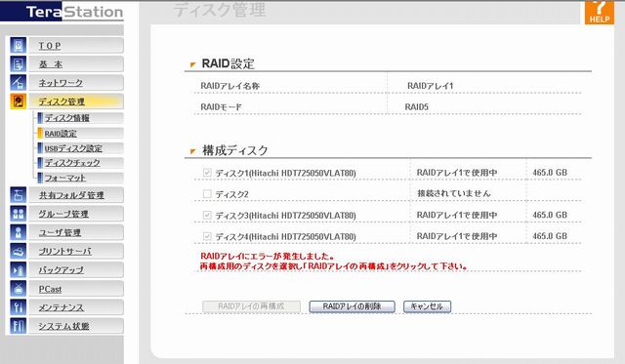
Task: Click the RAID設定 section arrow marker
Action: click(x=193, y=64)
